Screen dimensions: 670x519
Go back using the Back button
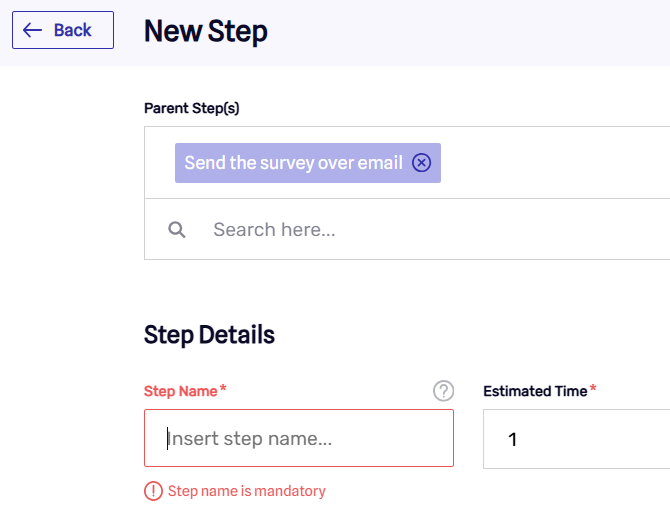click(x=63, y=30)
